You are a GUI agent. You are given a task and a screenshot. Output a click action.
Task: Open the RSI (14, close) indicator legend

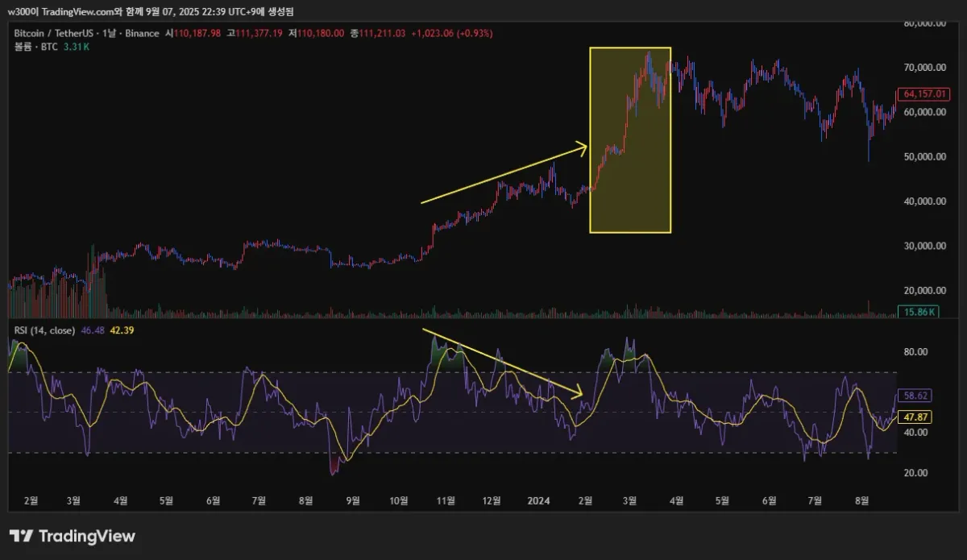tap(45, 330)
